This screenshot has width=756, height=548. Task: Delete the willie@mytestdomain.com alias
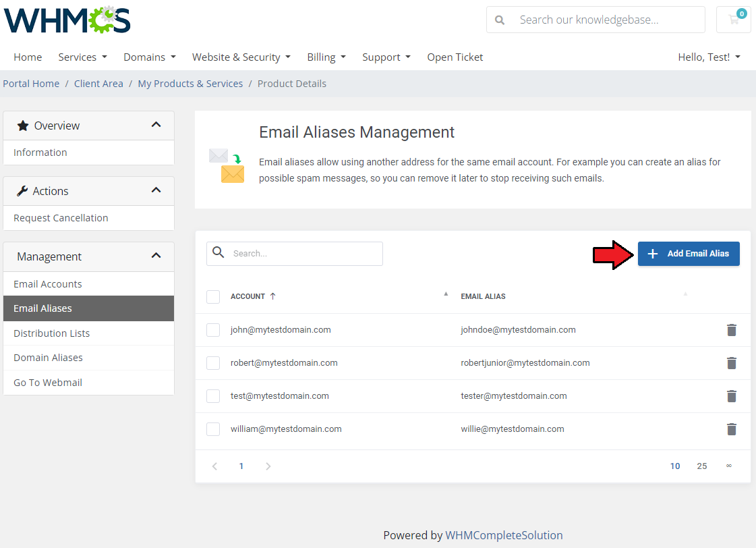[732, 429]
